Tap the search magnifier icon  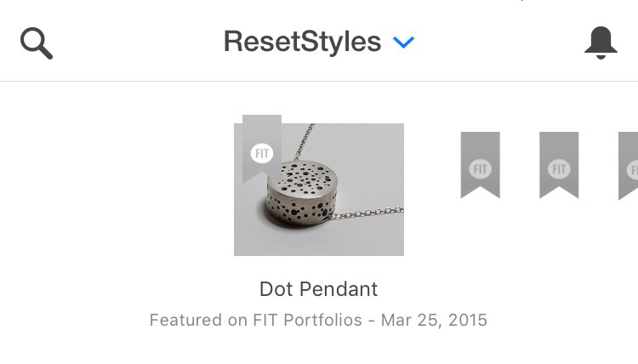pyautogui.click(x=37, y=43)
